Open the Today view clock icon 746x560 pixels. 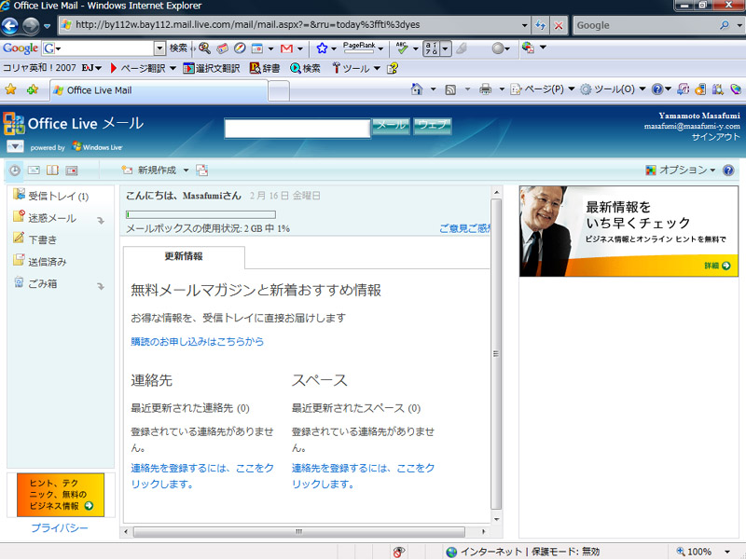point(15,171)
